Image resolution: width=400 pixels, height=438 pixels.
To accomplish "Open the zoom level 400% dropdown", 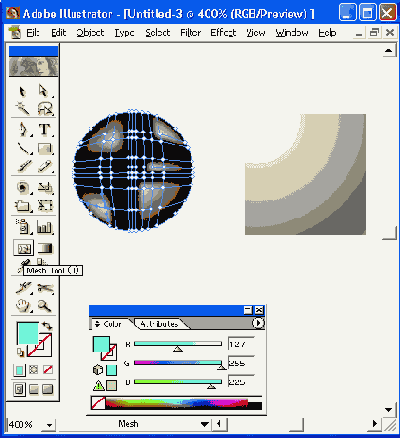I will click(x=49, y=425).
